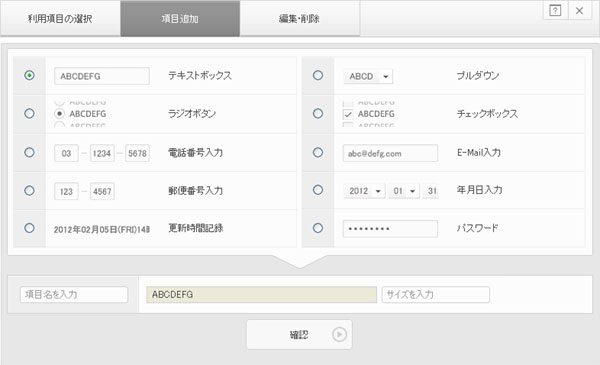600x365 pixels.
Task: Select the チェックボックス item type radio
Action: point(318,114)
